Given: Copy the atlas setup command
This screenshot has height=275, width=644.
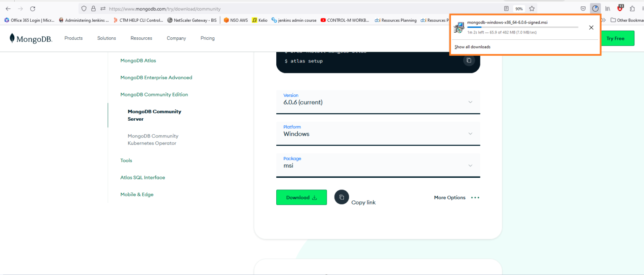Looking at the screenshot, I should tap(468, 60).
